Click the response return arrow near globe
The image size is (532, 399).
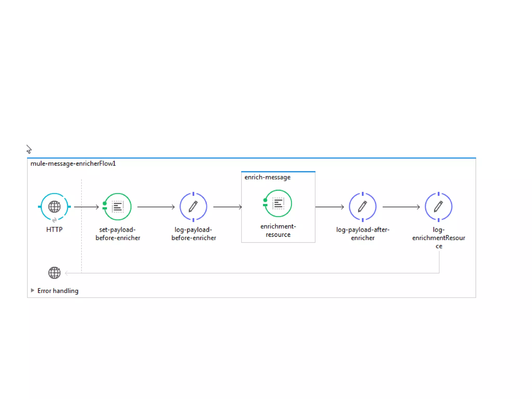(67, 273)
